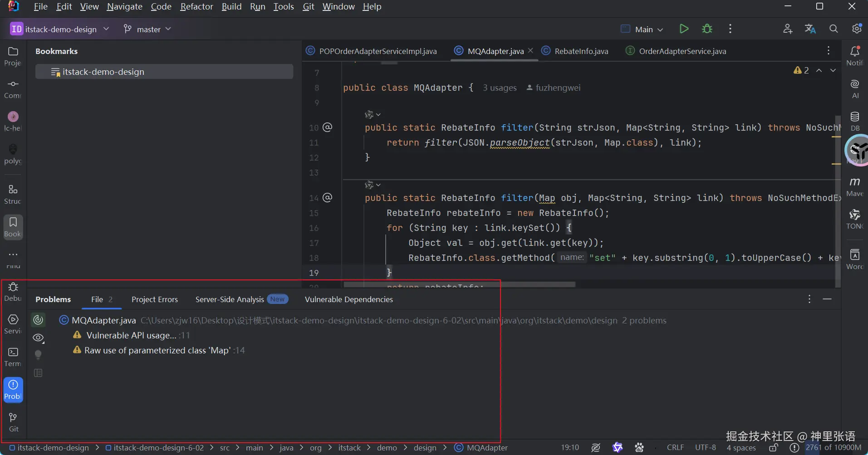Open the TONGYI tool window
Viewport: 868px width, 455px height.
coord(855,220)
